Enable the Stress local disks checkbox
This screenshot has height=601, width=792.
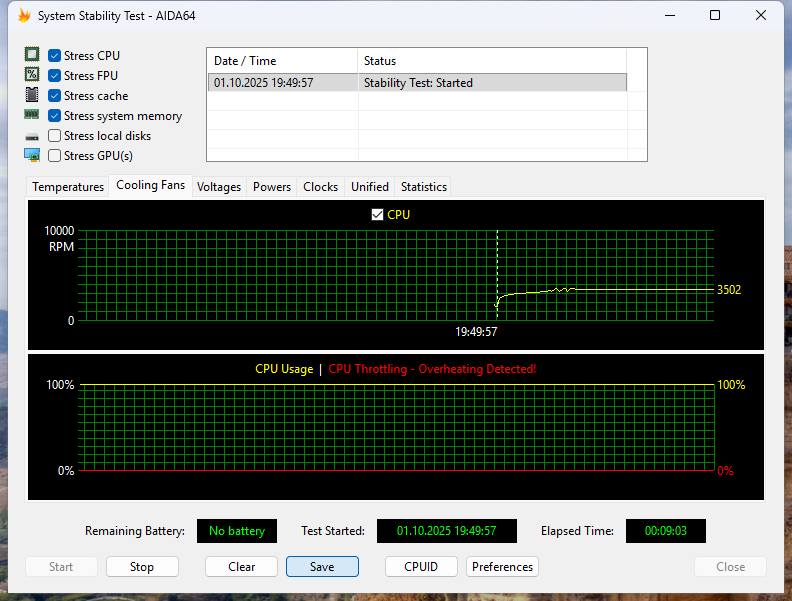click(55, 136)
